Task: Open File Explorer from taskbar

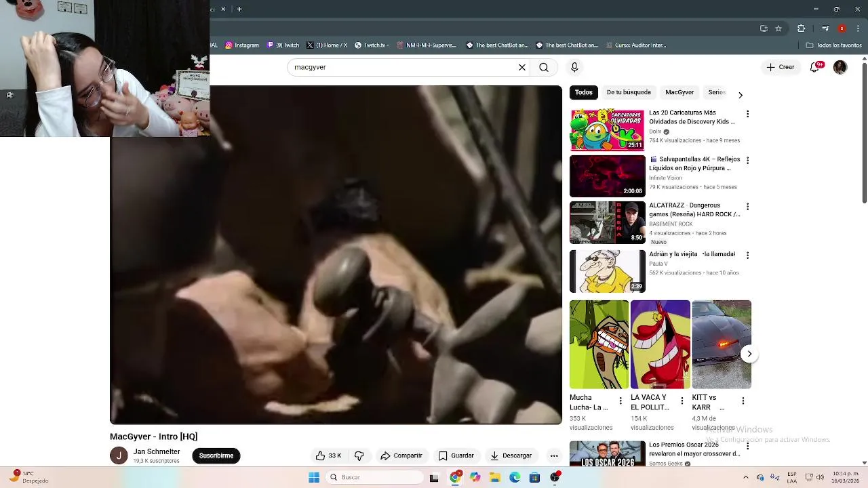Action: 495,477
